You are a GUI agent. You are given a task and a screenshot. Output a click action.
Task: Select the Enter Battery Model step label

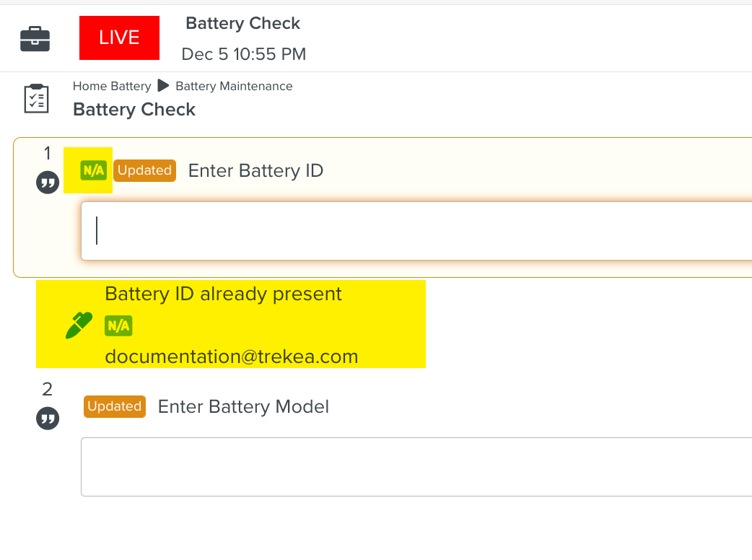click(243, 406)
